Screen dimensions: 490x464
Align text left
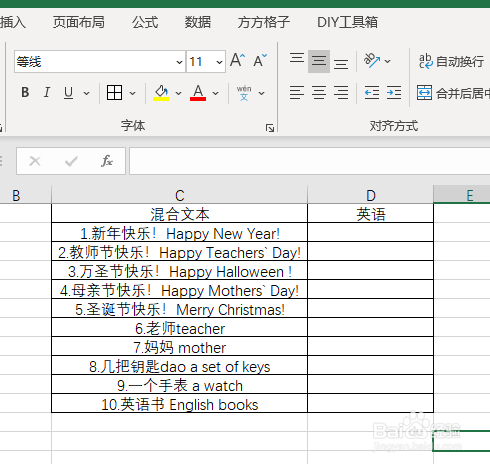(x=297, y=92)
